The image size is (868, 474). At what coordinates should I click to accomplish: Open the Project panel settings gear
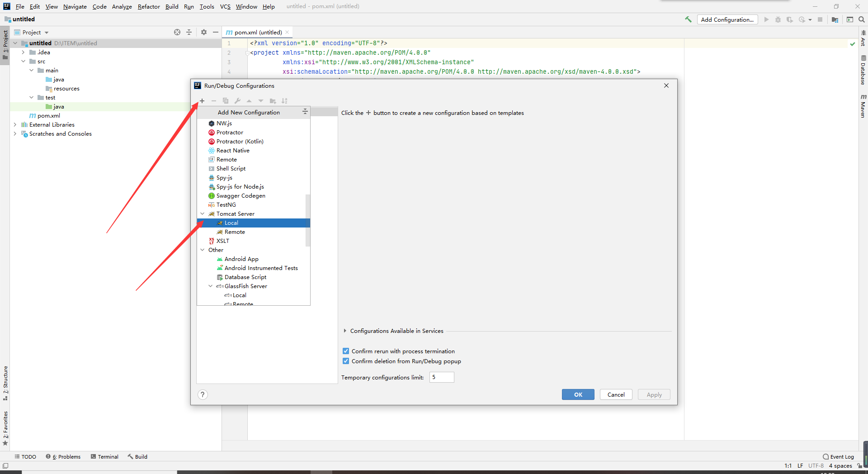click(x=204, y=32)
